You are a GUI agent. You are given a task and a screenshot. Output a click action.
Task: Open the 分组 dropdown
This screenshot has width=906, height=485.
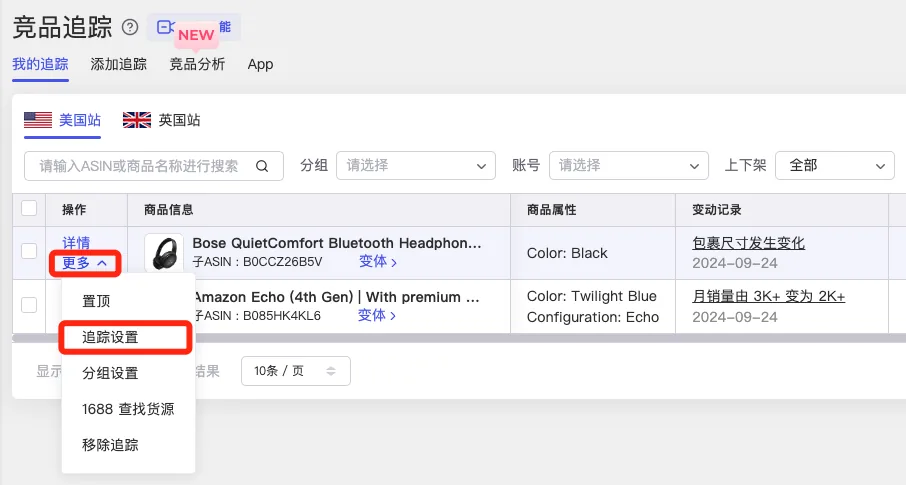pos(416,166)
